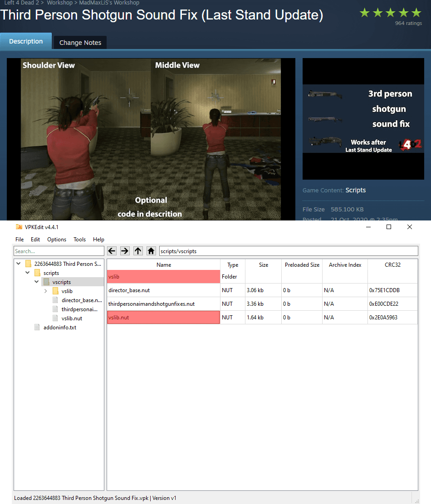Collapse the scripts folder node
This screenshot has height=504, width=431.
pos(27,273)
